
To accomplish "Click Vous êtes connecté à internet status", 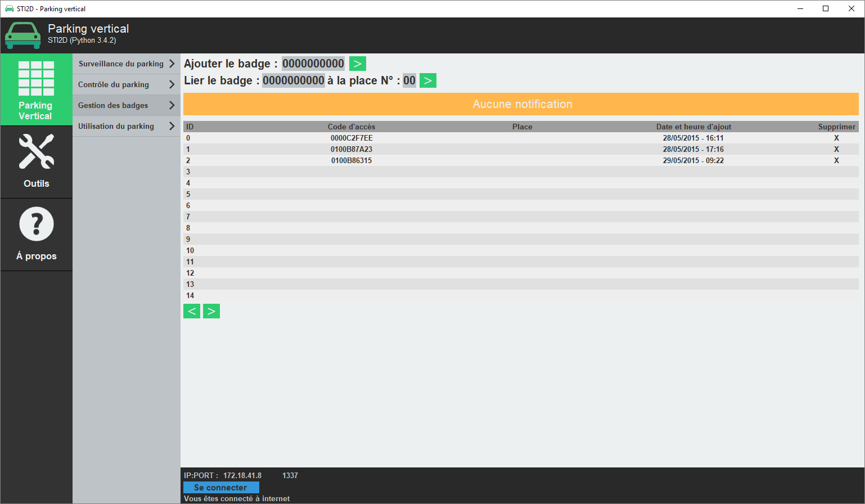I will pos(237,498).
